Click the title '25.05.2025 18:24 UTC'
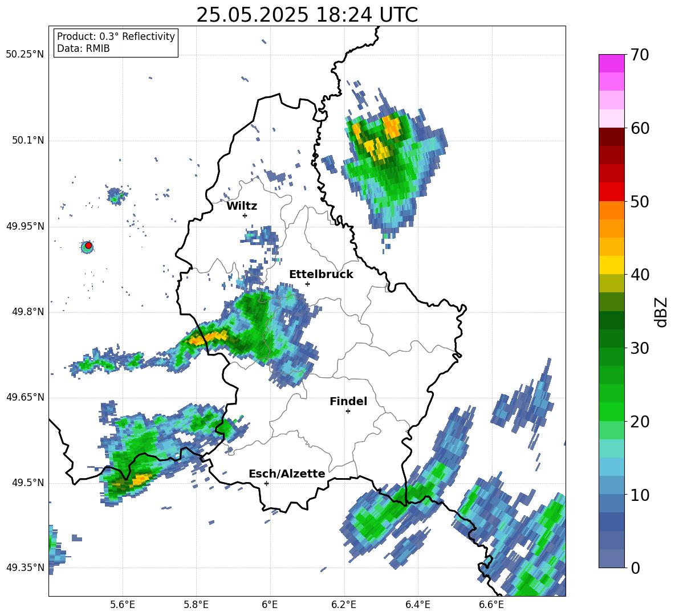Screen dimensions: 675x616 pos(307,15)
